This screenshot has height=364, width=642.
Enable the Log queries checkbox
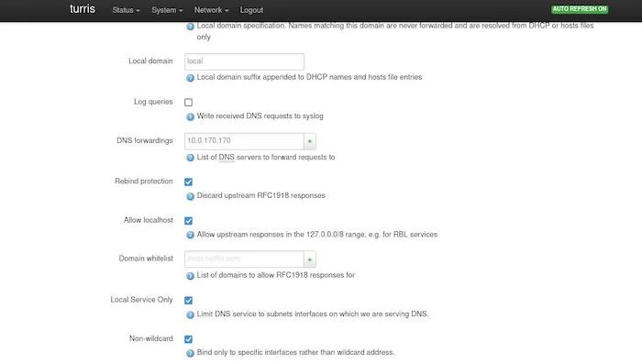click(x=188, y=103)
